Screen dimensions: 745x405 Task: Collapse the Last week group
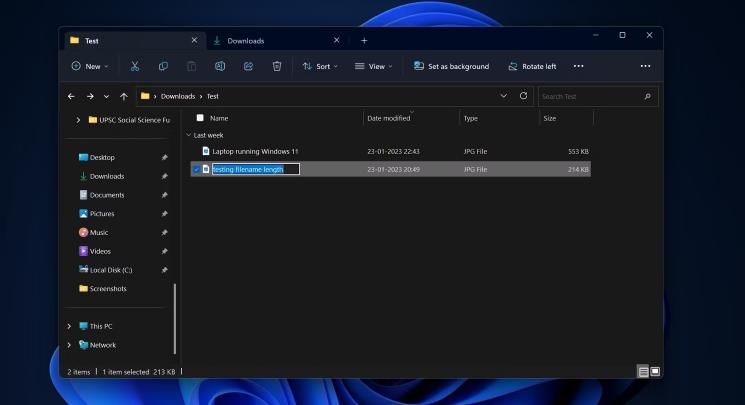(189, 135)
